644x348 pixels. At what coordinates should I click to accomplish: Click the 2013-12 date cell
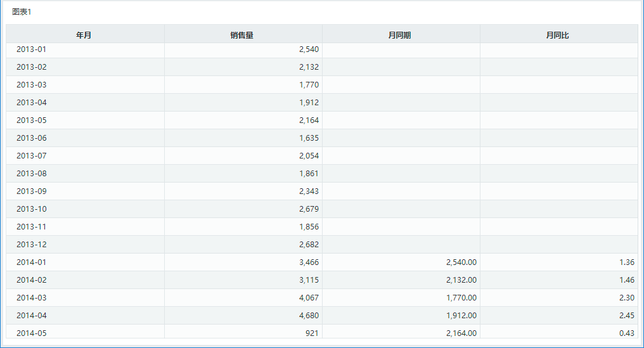click(32, 245)
